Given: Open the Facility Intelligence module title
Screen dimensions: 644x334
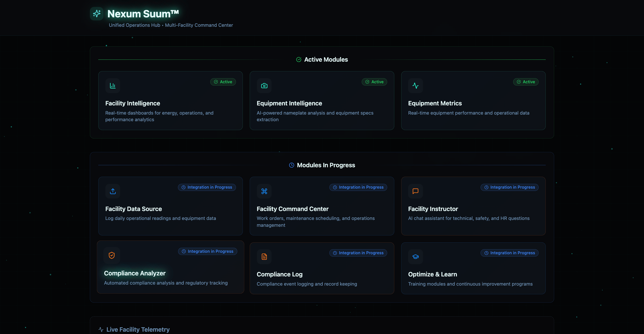Looking at the screenshot, I should click(132, 103).
